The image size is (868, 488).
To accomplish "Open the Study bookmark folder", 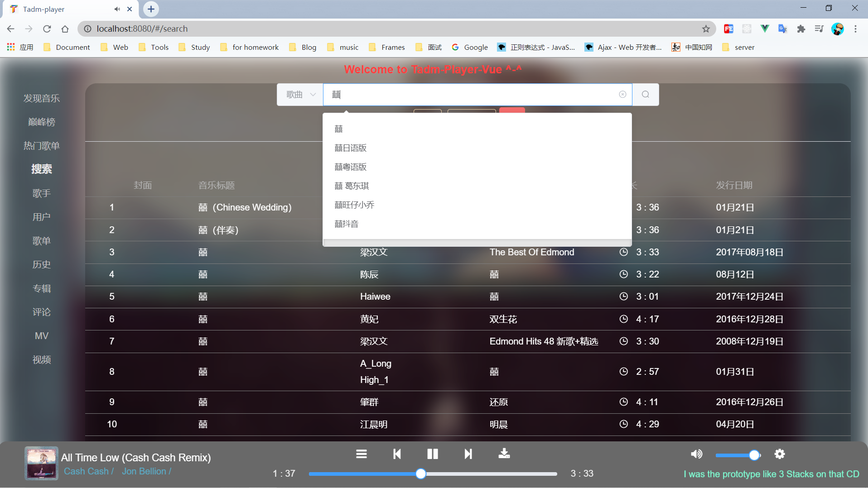I will pos(194,47).
